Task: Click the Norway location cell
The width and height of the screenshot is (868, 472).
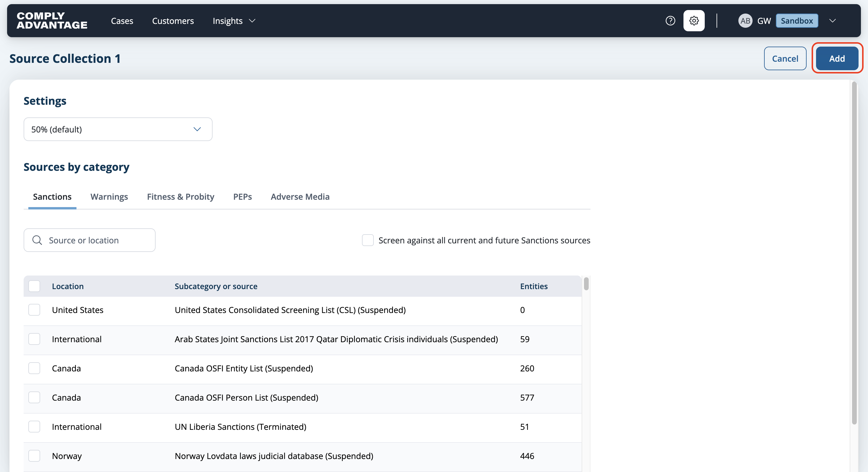Action: click(x=67, y=456)
